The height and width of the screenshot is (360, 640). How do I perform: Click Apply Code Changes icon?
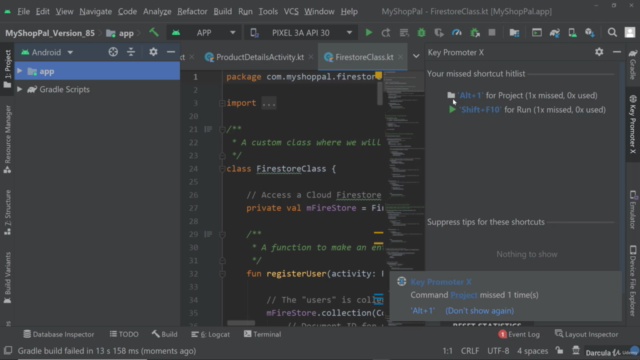[404, 33]
